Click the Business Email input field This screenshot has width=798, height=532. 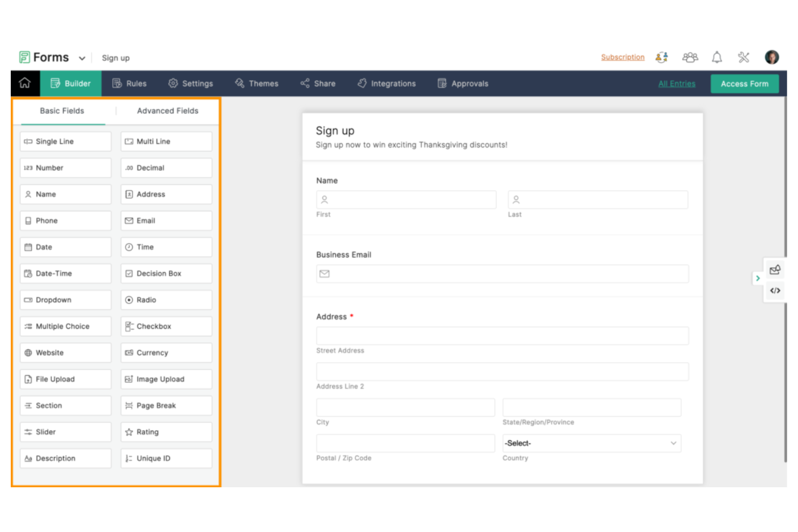pyautogui.click(x=502, y=273)
